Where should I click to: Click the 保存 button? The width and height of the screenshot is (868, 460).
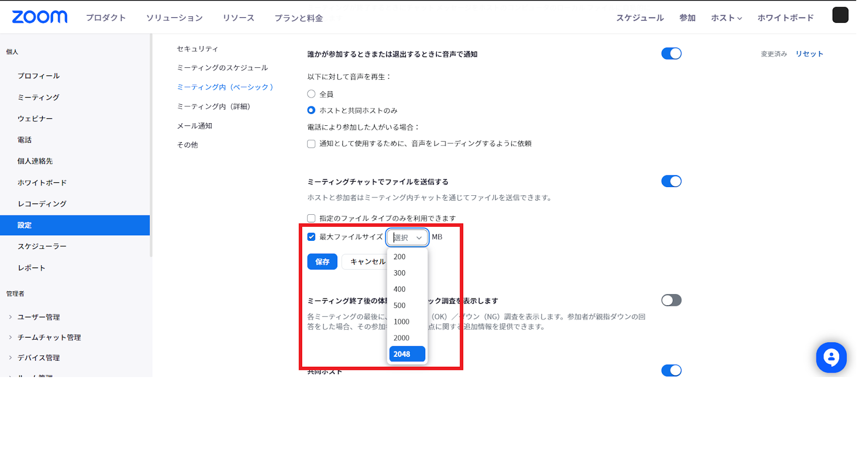click(x=322, y=261)
